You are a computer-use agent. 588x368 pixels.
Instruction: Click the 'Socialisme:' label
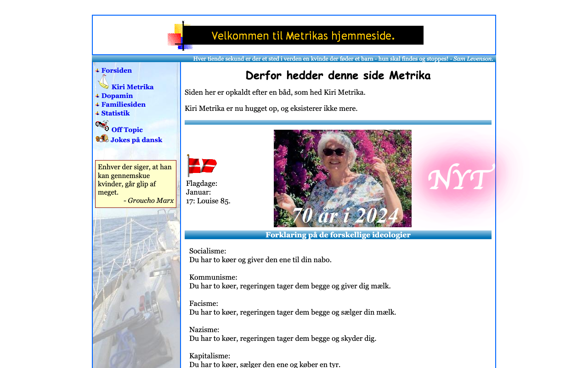tap(208, 251)
